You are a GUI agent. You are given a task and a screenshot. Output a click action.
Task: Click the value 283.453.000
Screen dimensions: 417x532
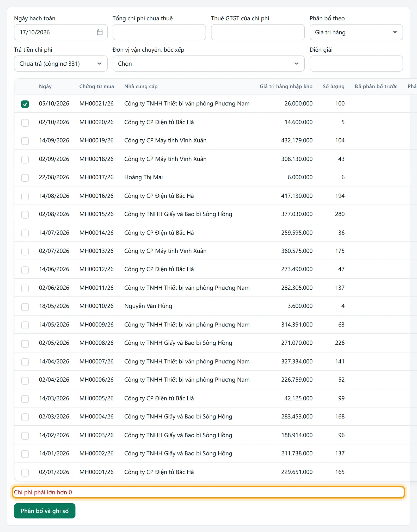pyautogui.click(x=297, y=417)
